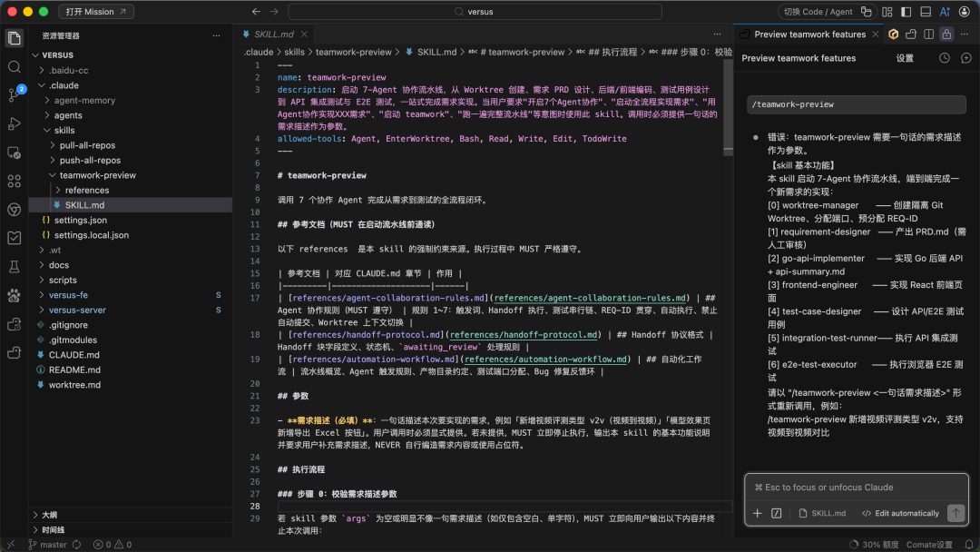This screenshot has height=552, width=980.
Task: Open notifications bell in status bar
Action: (969, 545)
